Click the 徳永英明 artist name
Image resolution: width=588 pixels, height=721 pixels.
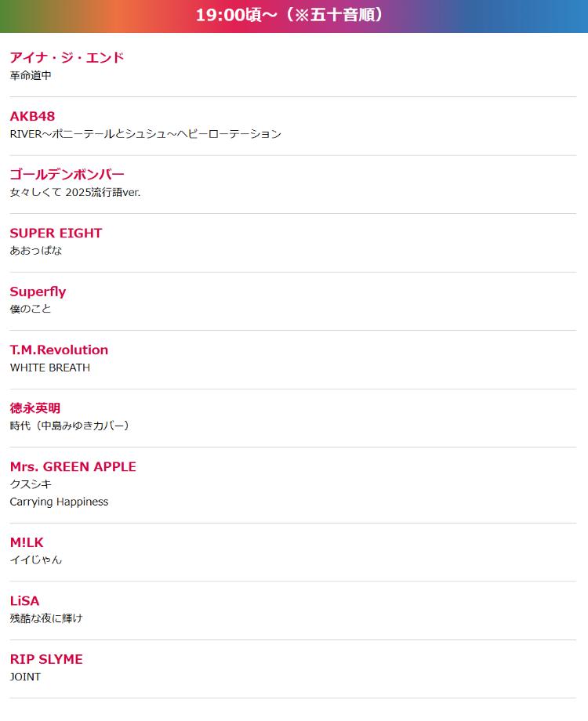[x=35, y=408]
